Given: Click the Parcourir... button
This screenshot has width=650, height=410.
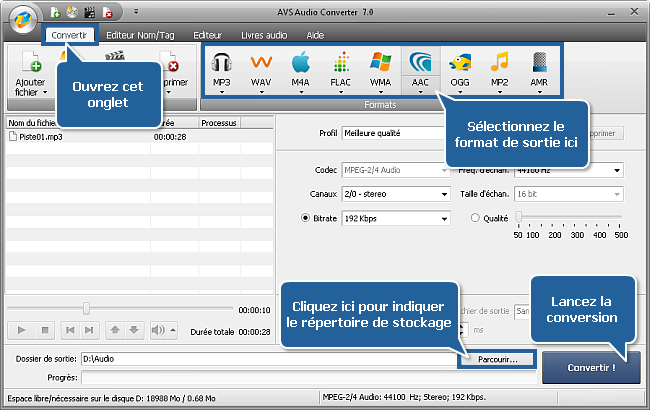Looking at the screenshot, I should (x=496, y=358).
